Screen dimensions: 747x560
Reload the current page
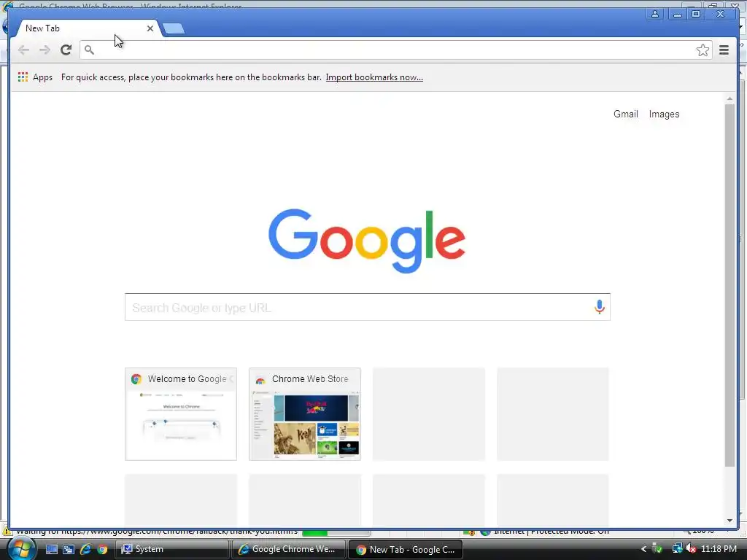click(x=66, y=50)
